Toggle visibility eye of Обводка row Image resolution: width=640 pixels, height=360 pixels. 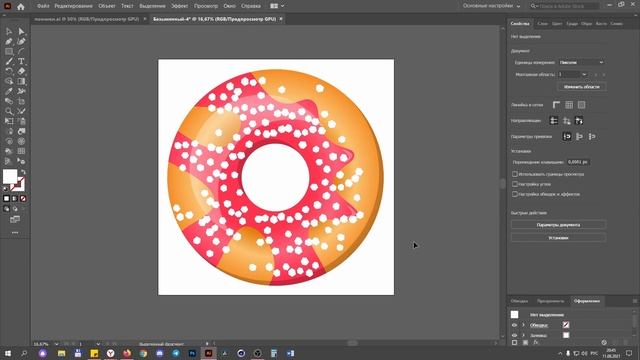(514, 325)
